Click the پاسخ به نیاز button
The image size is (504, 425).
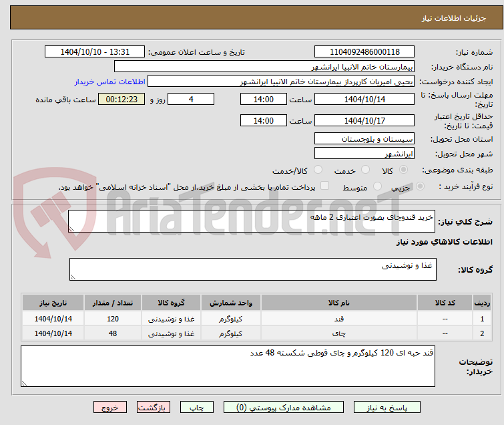pos(387,408)
